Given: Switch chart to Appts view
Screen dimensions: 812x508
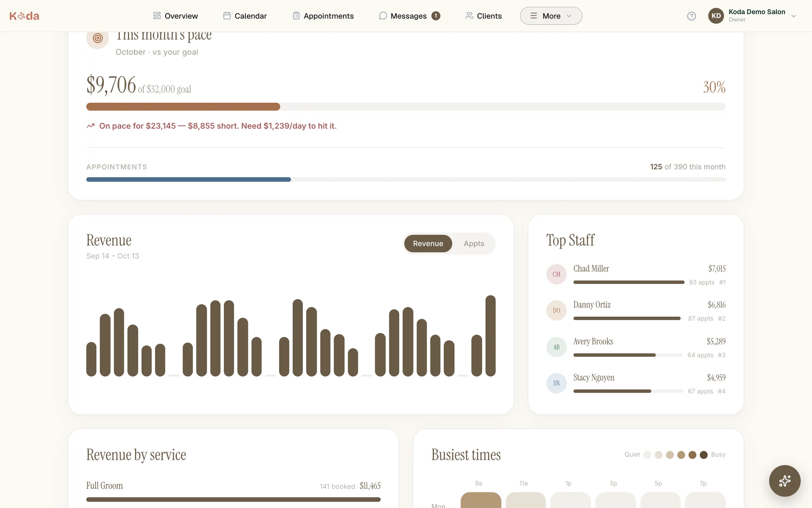Looking at the screenshot, I should click(x=474, y=244).
